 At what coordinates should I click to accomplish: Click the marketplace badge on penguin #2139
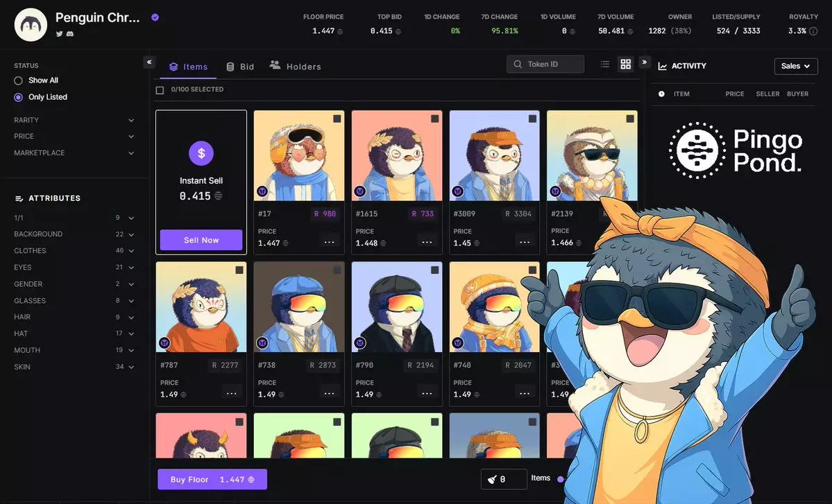[x=555, y=191]
